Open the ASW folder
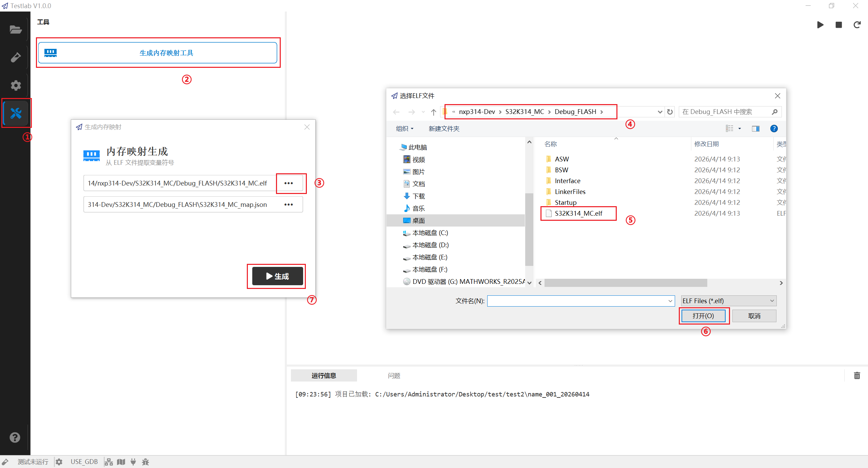The image size is (868, 468). [x=561, y=159]
